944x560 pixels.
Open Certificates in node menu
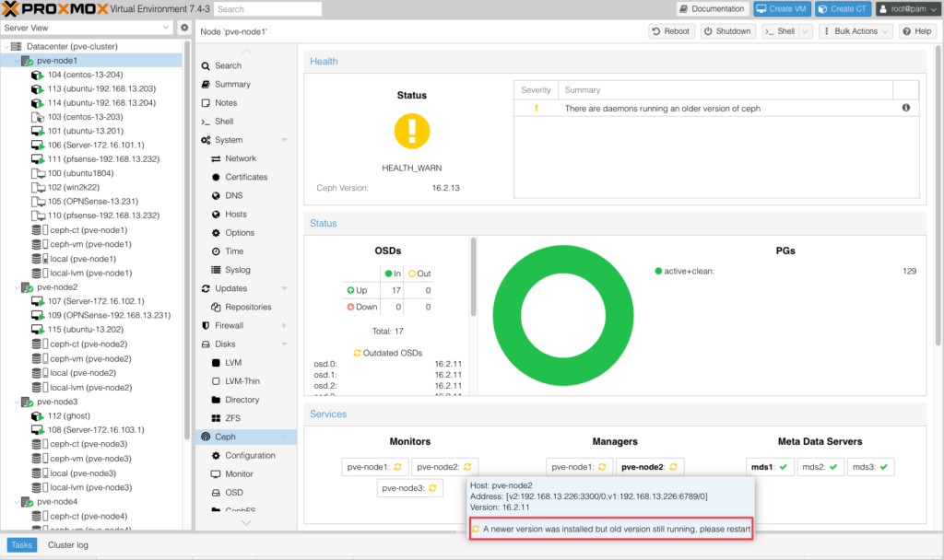tap(245, 177)
